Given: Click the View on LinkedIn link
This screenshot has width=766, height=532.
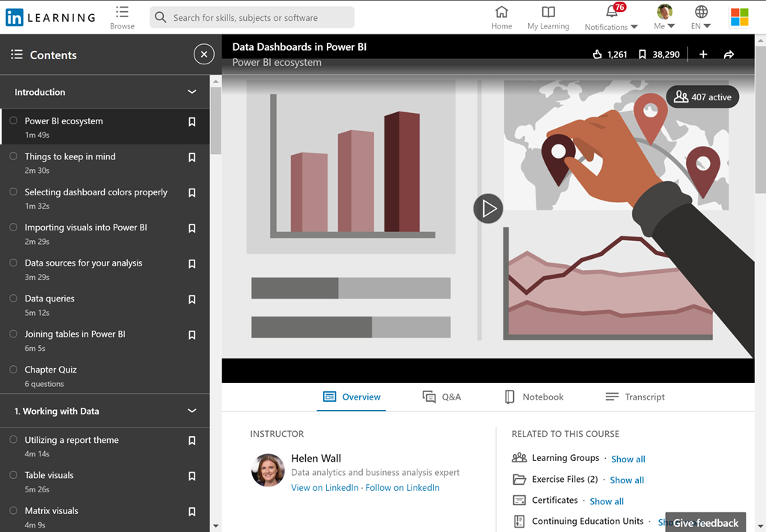Looking at the screenshot, I should [x=325, y=488].
